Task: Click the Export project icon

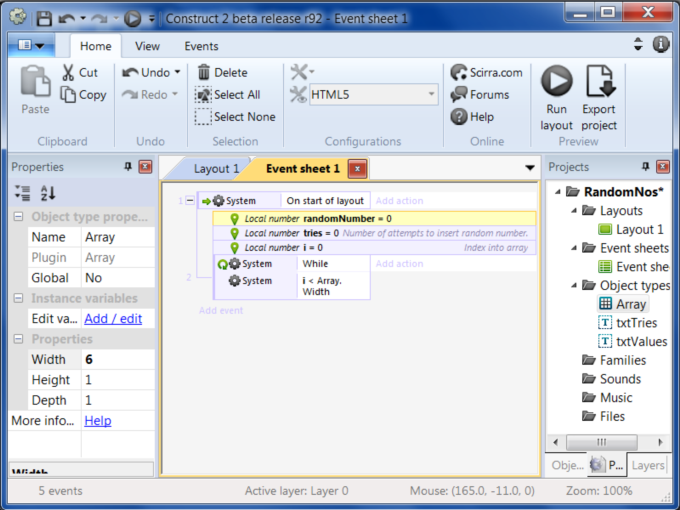Action: click(x=599, y=80)
